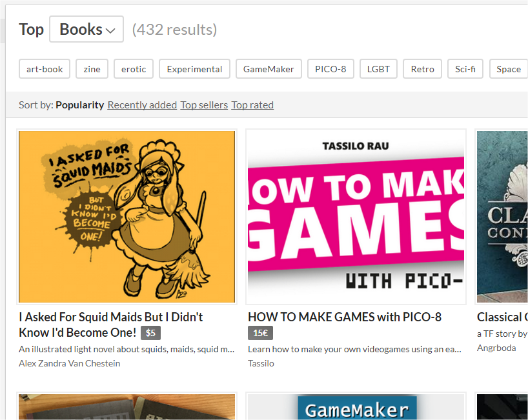Image resolution: width=528 pixels, height=420 pixels.
Task: Sort results by Recently added
Action: (x=142, y=105)
